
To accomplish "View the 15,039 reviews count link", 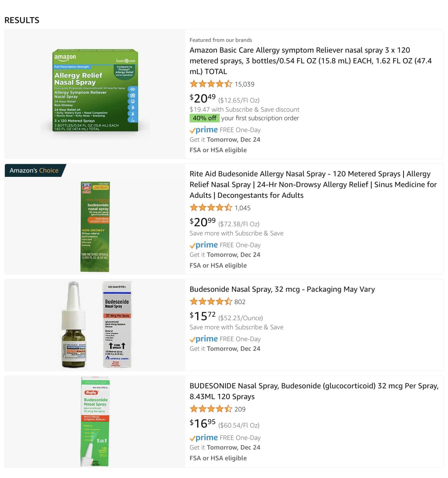I will tap(245, 84).
